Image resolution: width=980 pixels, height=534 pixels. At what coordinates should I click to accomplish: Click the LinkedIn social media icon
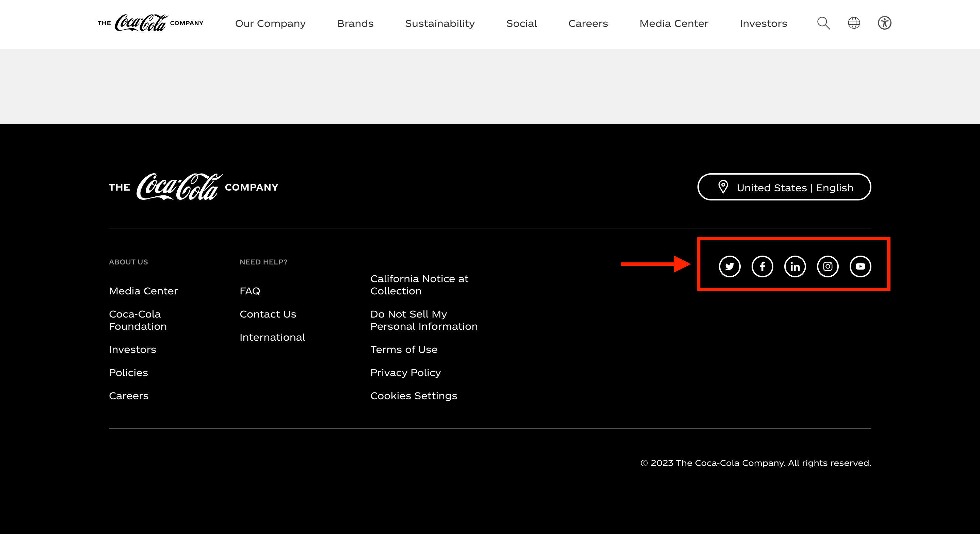point(794,266)
